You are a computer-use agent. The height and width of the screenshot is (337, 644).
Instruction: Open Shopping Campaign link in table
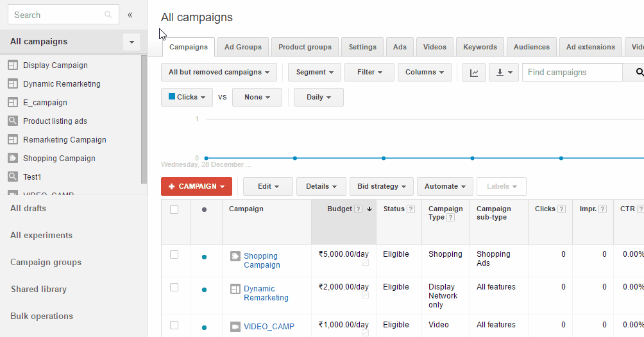[262, 261]
